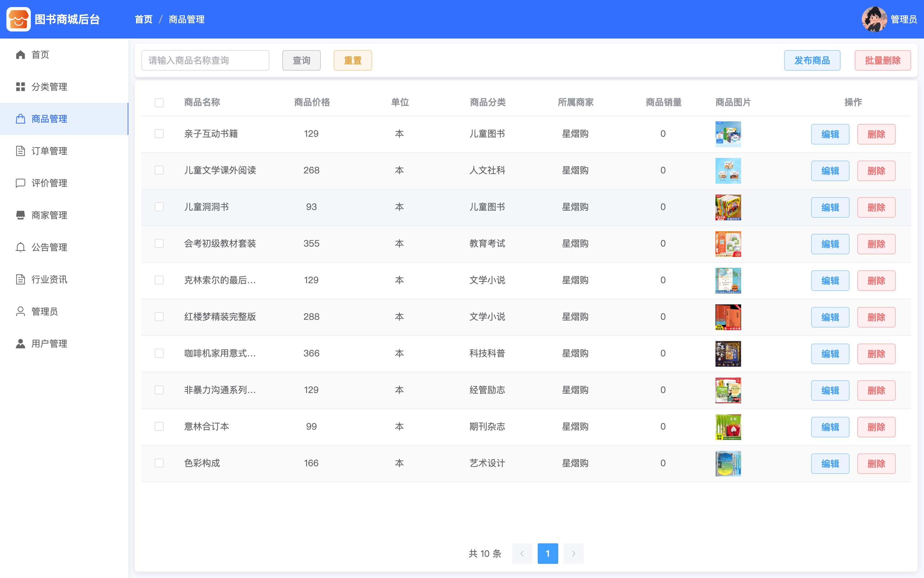Delete the 亲子互动书籍 product
Screen dimensions: 924x578
pyautogui.click(x=876, y=134)
